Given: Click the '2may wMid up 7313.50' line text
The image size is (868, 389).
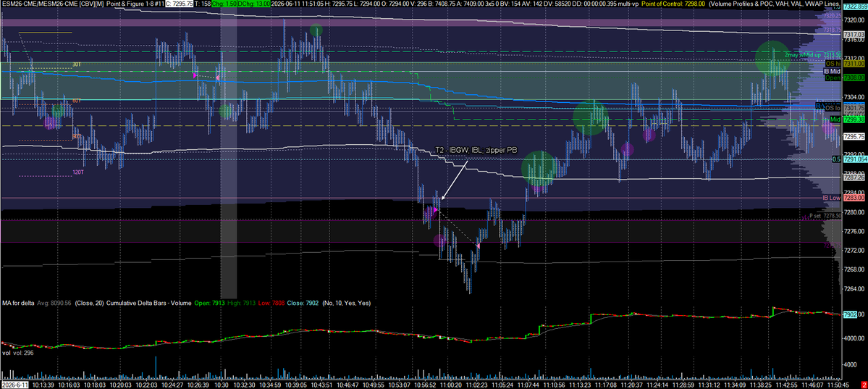Looking at the screenshot, I should 813,55.
